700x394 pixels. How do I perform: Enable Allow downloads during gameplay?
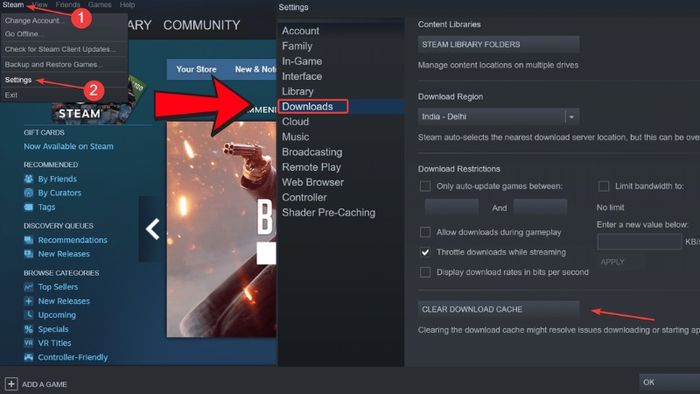click(x=425, y=232)
